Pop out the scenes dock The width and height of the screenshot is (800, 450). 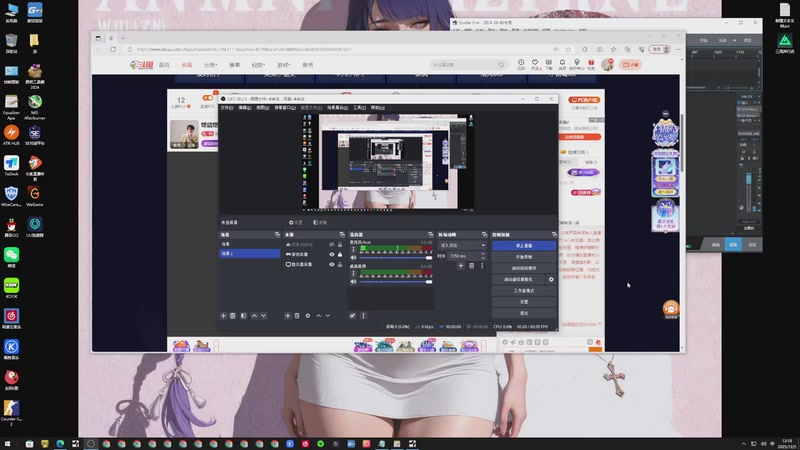click(277, 235)
